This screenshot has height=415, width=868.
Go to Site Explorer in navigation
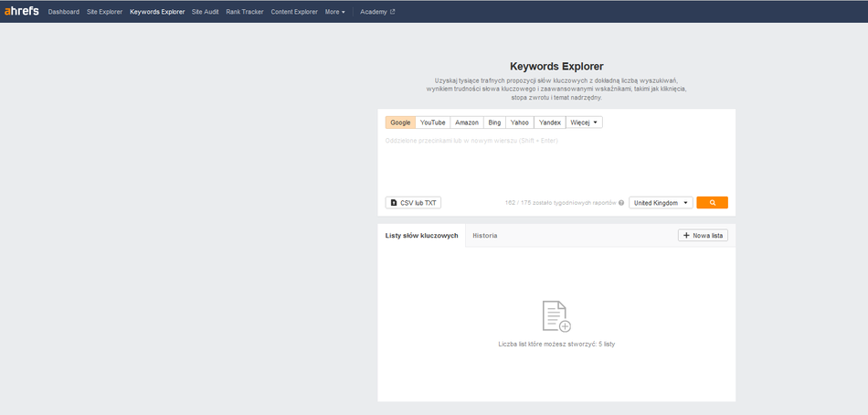pyautogui.click(x=104, y=12)
